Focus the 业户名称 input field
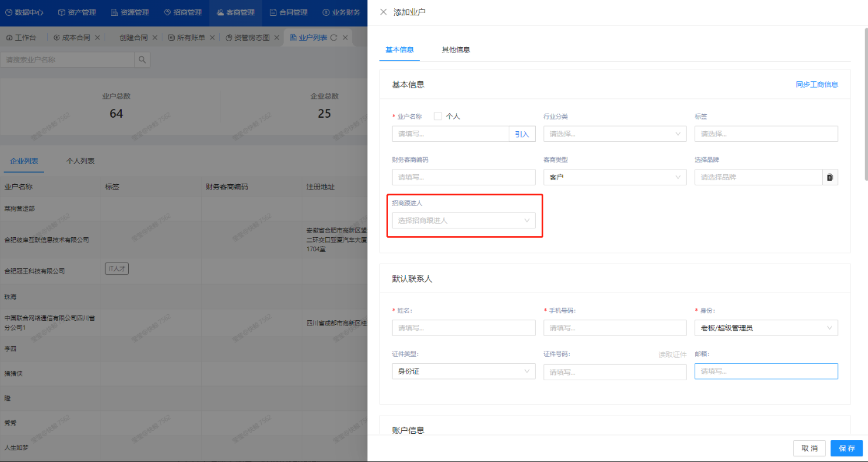Viewport: 868px width, 462px height. tap(450, 134)
